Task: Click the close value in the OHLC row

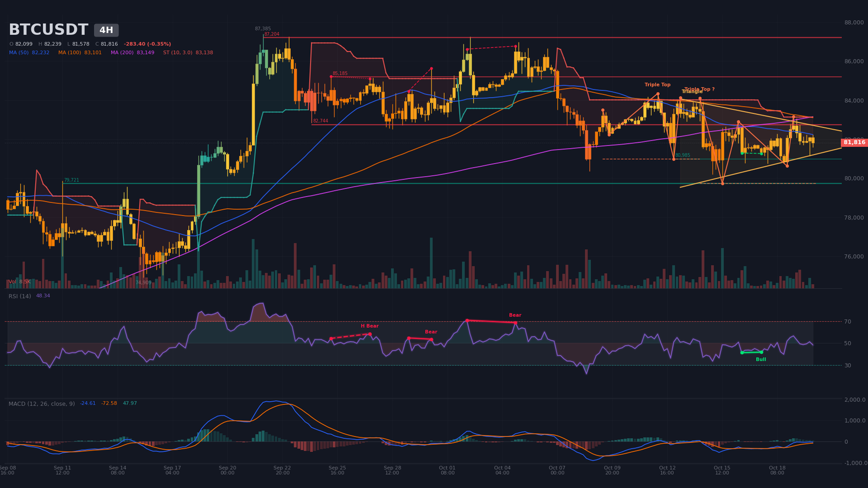Action: [x=109, y=44]
